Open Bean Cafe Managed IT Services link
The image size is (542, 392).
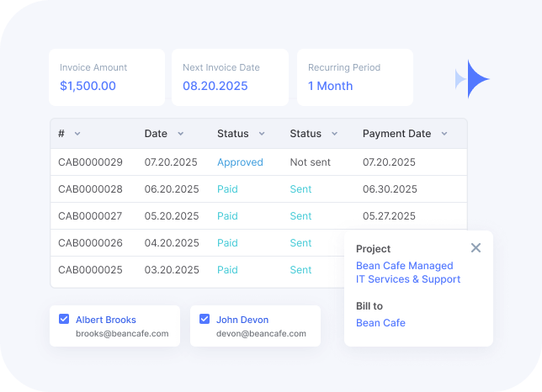pos(408,273)
